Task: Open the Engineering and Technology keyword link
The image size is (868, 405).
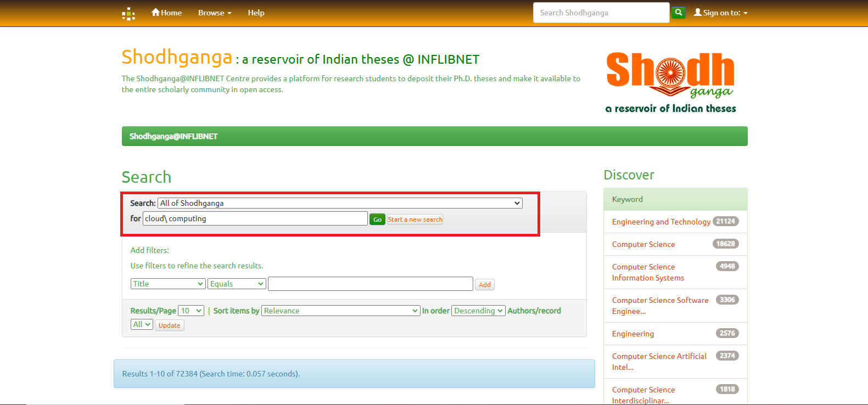Action: click(x=661, y=222)
